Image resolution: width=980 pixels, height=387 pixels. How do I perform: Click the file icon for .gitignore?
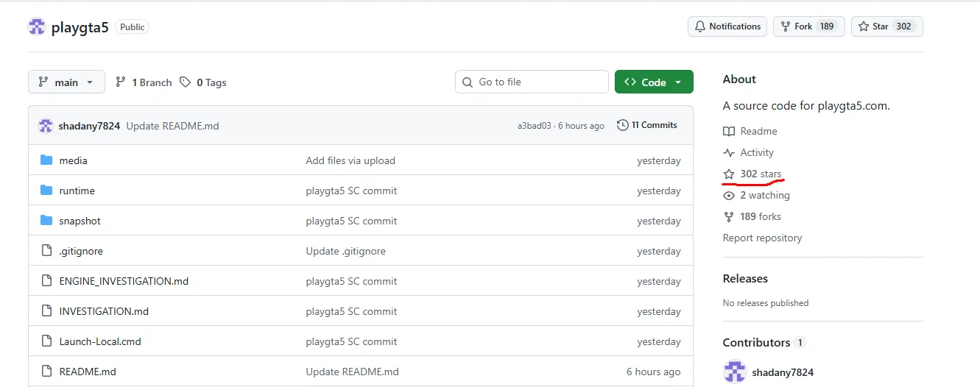click(46, 251)
